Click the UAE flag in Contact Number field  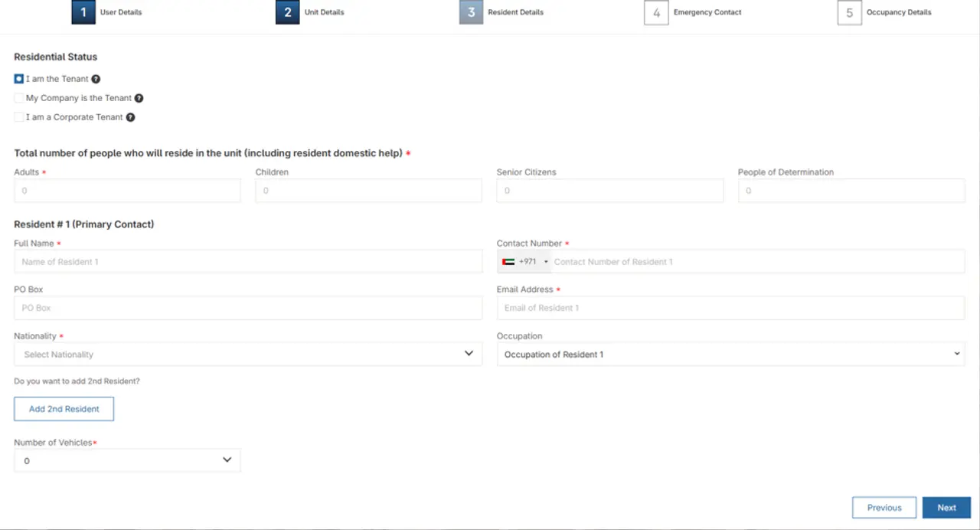[508, 262]
